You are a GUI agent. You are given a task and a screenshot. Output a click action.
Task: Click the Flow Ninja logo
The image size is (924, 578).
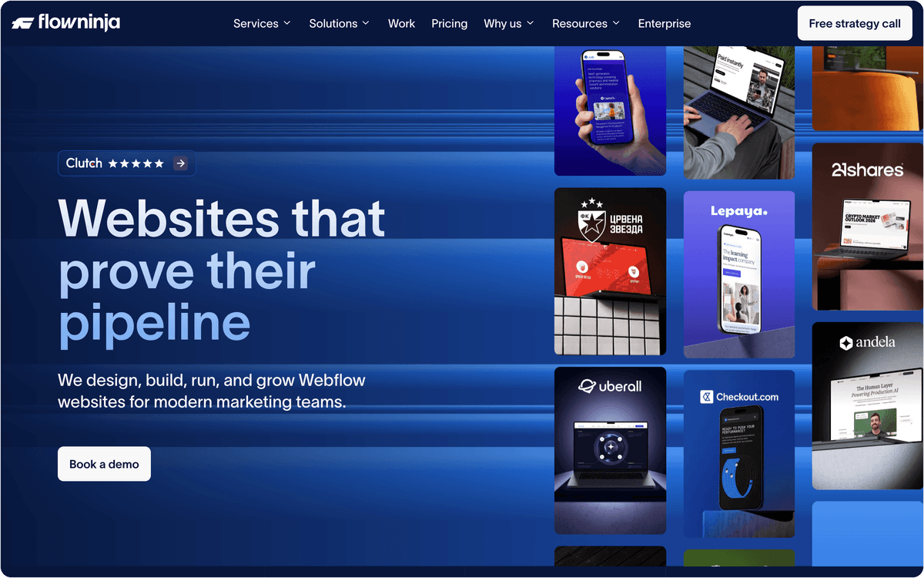tap(66, 22)
